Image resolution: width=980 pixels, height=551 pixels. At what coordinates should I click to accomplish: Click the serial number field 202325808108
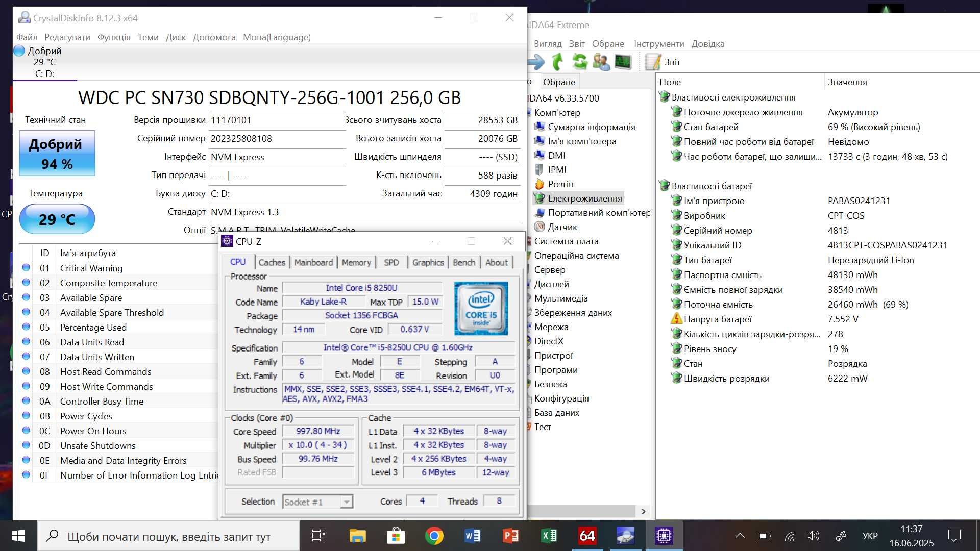(277, 139)
